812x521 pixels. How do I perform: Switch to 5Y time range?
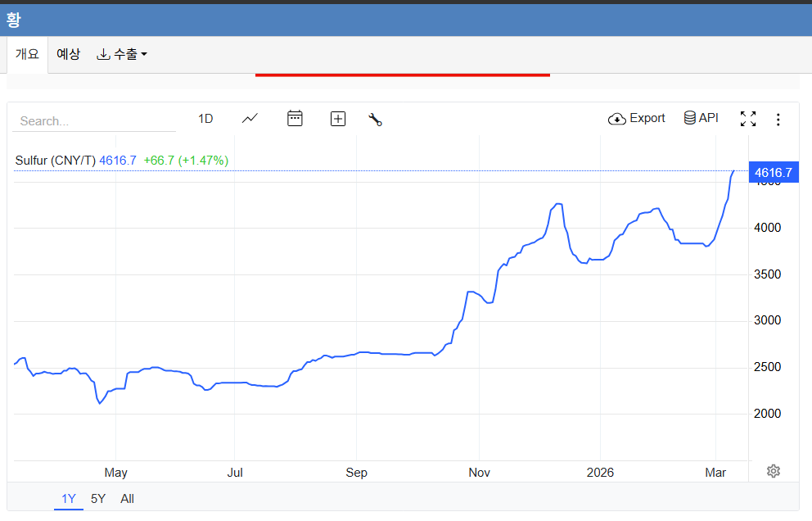point(98,499)
